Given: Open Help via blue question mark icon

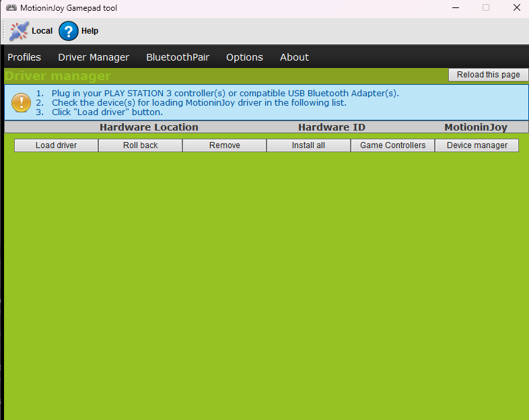Looking at the screenshot, I should pos(69,31).
